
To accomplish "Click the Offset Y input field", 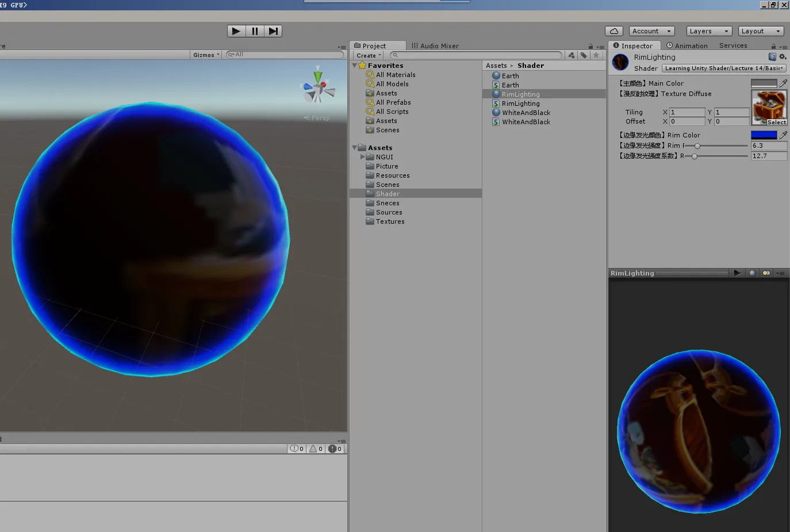I will click(732, 121).
